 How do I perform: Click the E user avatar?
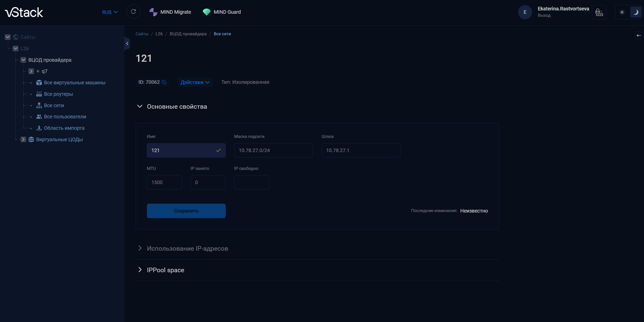(x=525, y=12)
